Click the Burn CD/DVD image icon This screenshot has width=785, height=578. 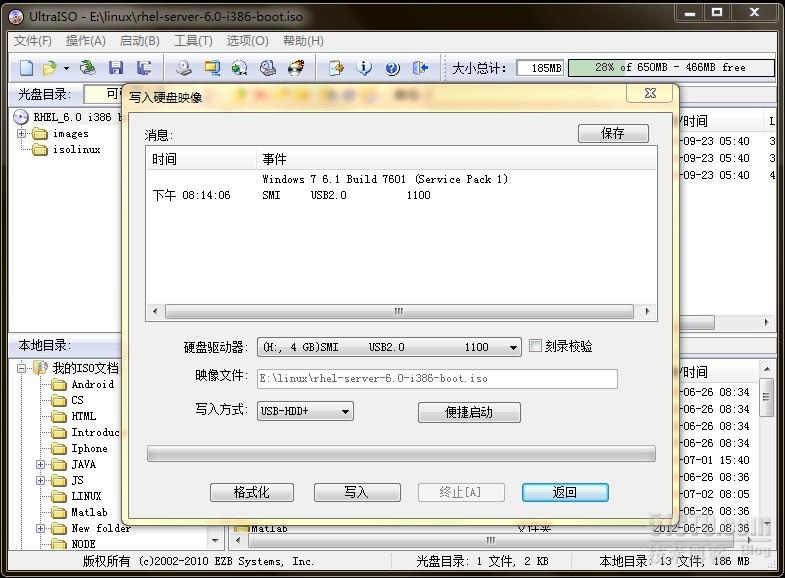tap(296, 67)
